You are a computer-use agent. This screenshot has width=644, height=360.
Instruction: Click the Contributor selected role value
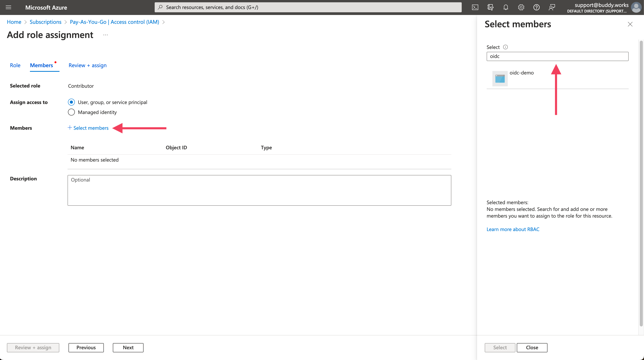coord(81,86)
